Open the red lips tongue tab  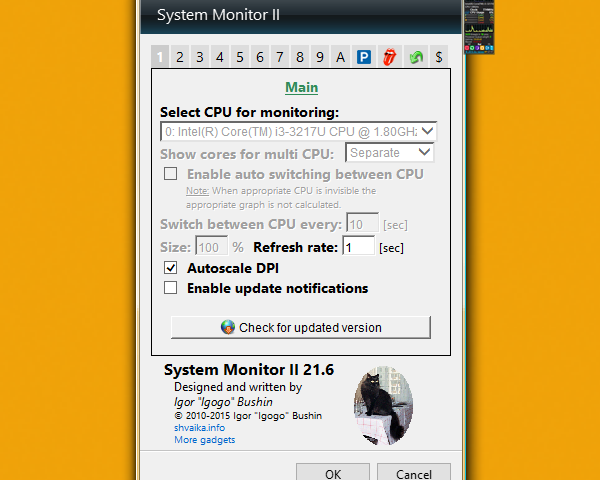point(390,57)
